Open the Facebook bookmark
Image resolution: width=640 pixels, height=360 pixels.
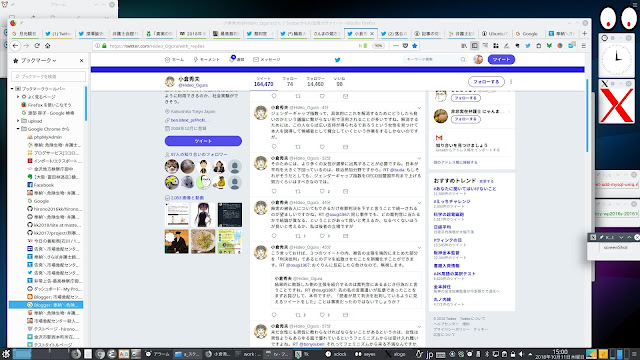tap(40, 185)
